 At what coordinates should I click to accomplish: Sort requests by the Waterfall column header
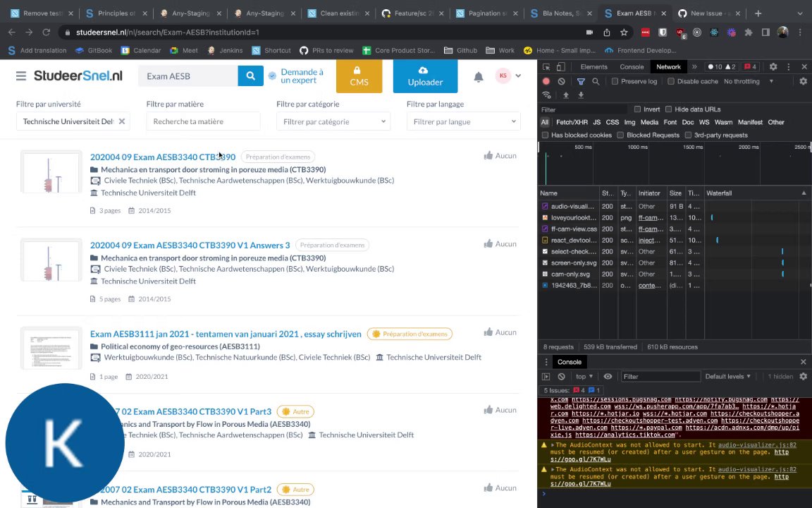(756, 193)
